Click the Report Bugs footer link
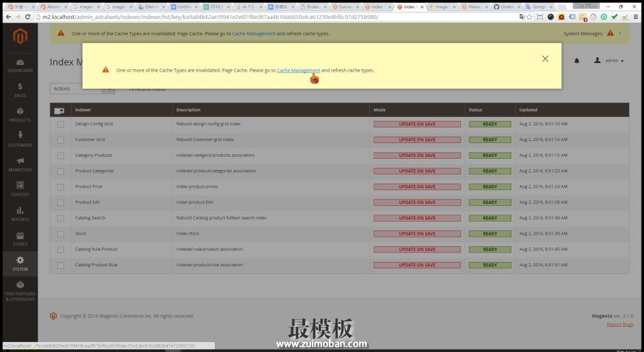The image size is (644, 352). pos(619,324)
